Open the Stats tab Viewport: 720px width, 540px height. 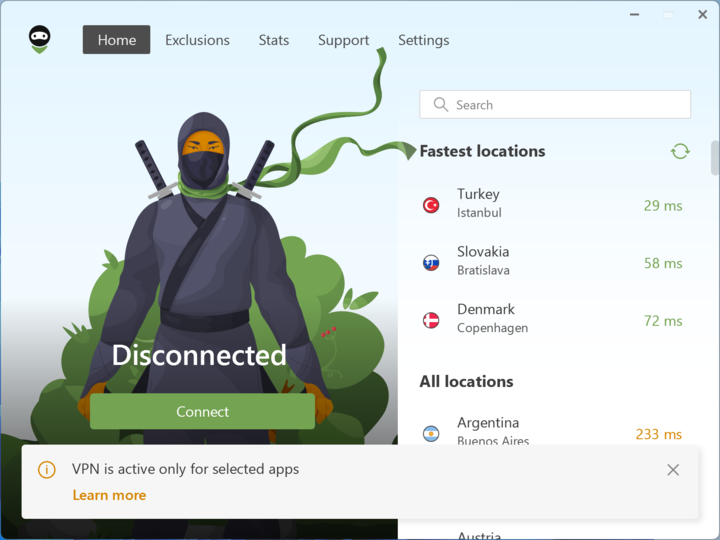pyautogui.click(x=274, y=40)
